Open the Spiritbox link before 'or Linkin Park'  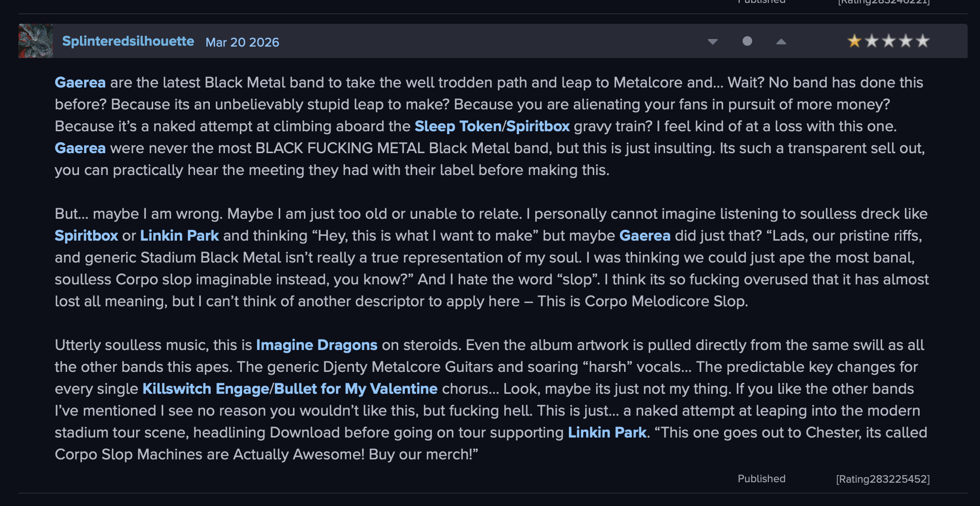pos(86,236)
